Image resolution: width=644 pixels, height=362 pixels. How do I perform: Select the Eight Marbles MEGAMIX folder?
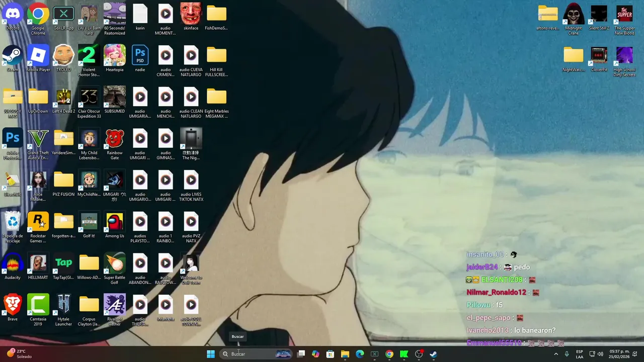click(216, 103)
